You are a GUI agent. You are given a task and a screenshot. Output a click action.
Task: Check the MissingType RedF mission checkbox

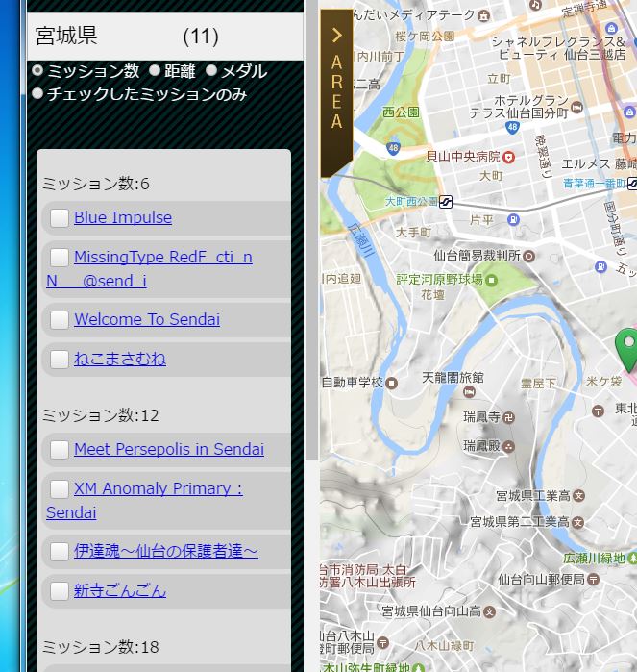pos(60,257)
